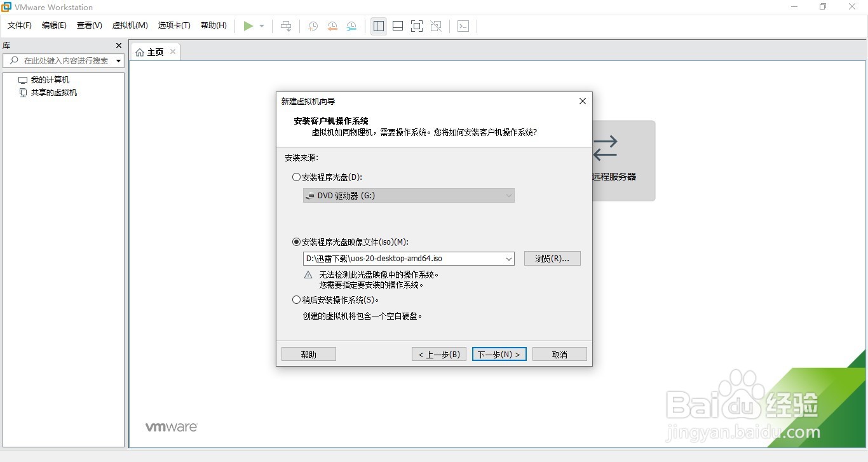The image size is (868, 462).
Task: Click the green power-on play icon
Action: click(x=248, y=26)
